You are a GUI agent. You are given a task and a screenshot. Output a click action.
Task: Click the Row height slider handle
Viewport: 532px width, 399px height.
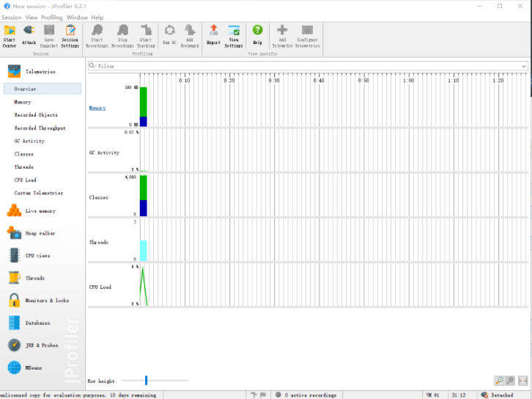[x=147, y=381]
